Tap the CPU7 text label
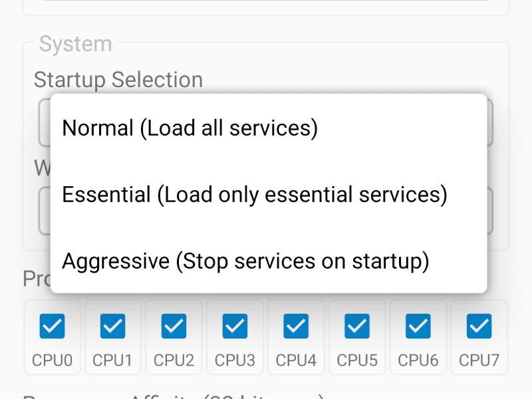 point(479,360)
